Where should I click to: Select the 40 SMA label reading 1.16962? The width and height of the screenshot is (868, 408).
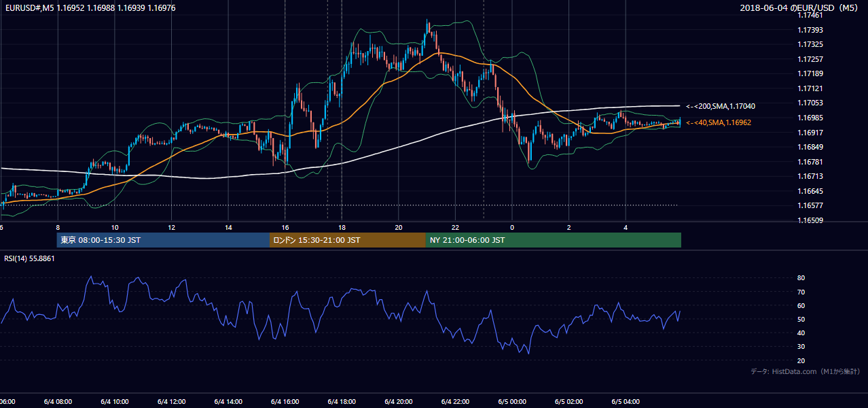[719, 122]
